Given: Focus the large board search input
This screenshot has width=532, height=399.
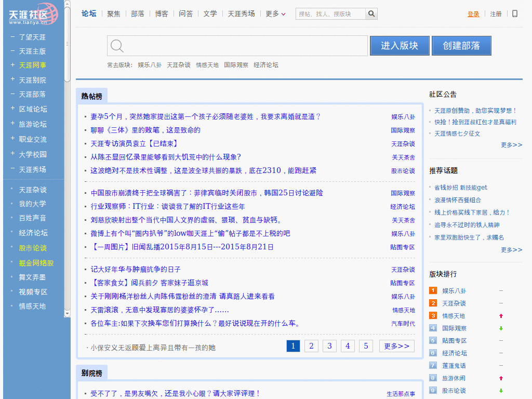Looking at the screenshot, I should point(237,46).
